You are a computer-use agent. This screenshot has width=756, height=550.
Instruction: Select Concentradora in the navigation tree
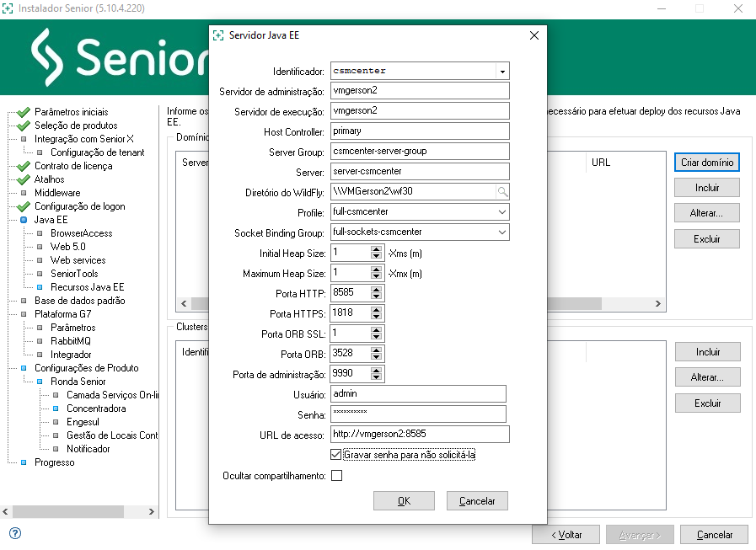coord(96,408)
